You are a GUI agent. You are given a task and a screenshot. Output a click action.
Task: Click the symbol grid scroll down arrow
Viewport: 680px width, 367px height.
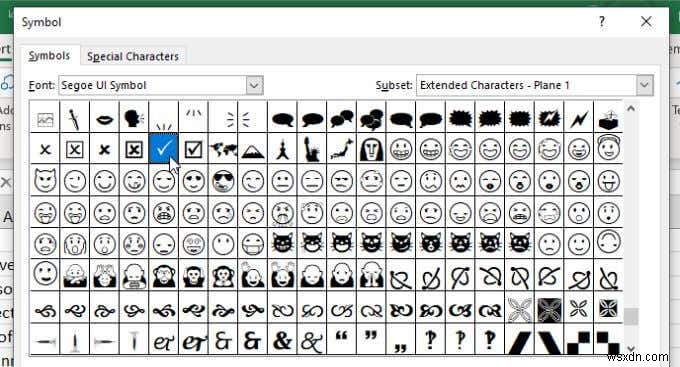tap(631, 348)
